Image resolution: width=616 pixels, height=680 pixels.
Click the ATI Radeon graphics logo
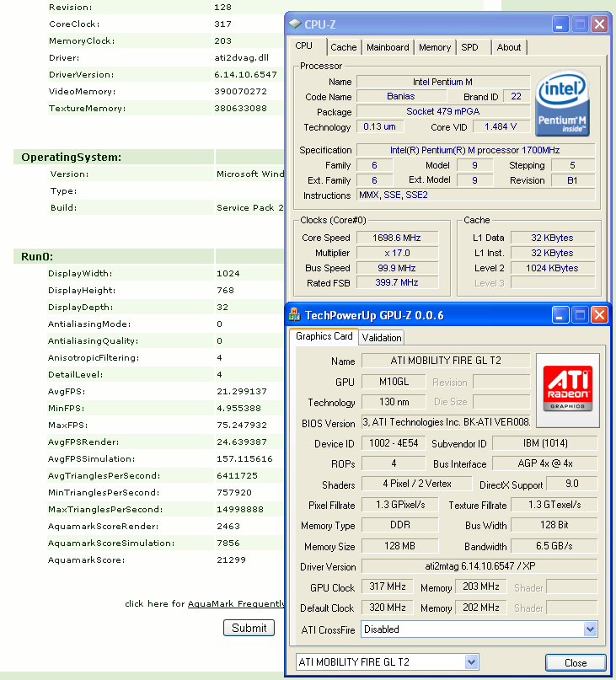(568, 390)
